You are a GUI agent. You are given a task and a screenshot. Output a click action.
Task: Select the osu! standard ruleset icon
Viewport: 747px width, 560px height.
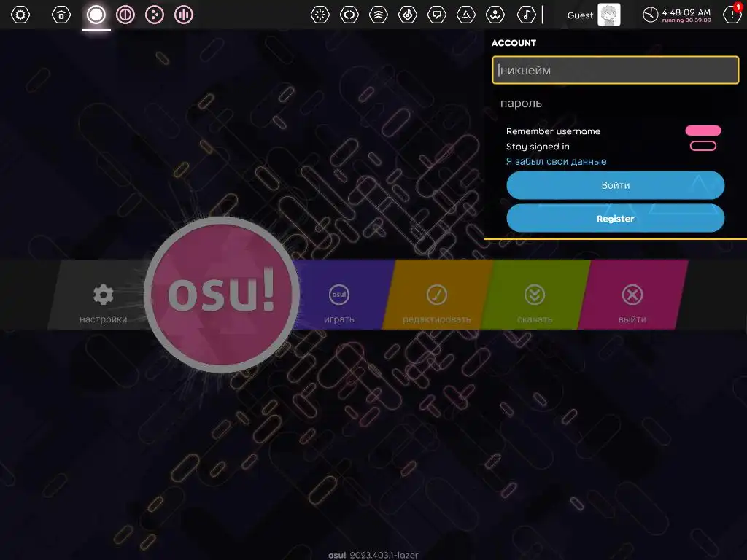click(x=96, y=15)
